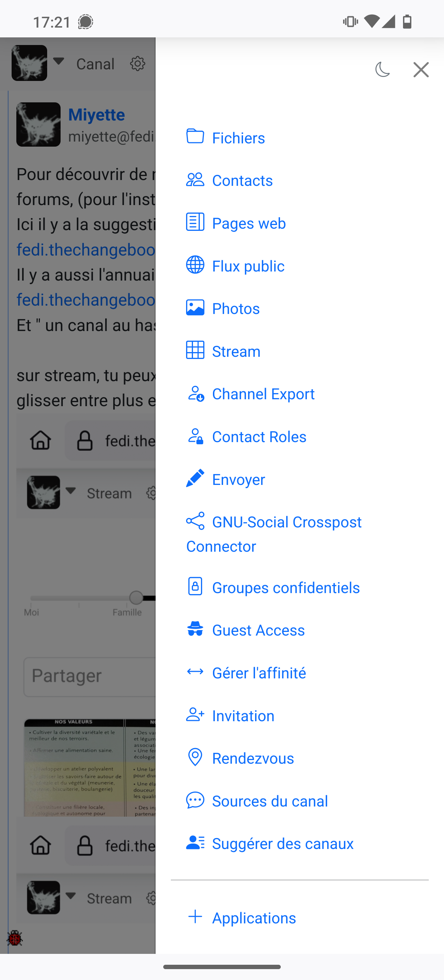Click the Partager input field
Screen dimensions: 444x980
tap(90, 677)
